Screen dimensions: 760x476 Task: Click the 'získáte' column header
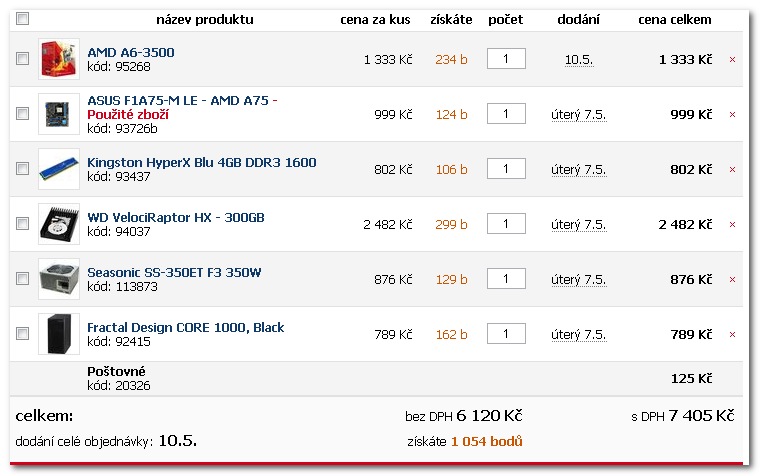pos(451,20)
